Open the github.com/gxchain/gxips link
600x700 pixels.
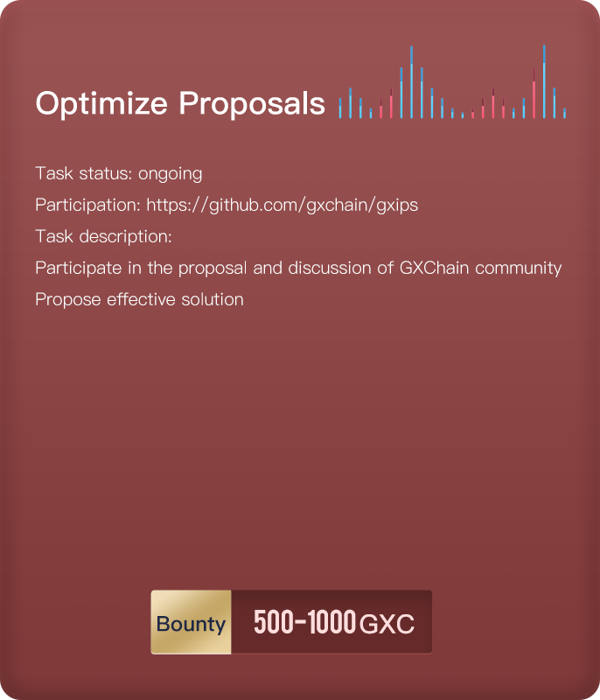(282, 206)
